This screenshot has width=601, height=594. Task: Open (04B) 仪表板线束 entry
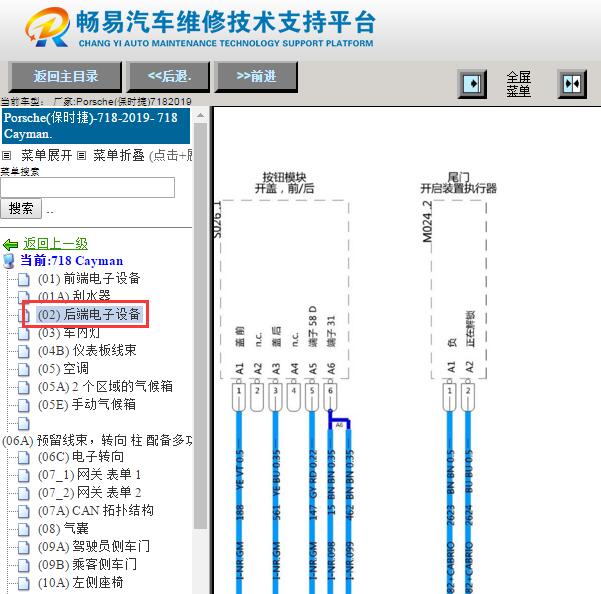tap(87, 350)
